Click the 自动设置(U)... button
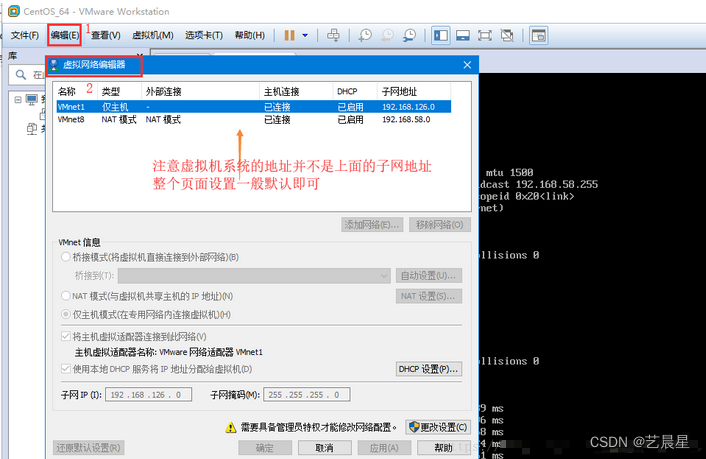This screenshot has width=706, height=459. click(x=429, y=276)
